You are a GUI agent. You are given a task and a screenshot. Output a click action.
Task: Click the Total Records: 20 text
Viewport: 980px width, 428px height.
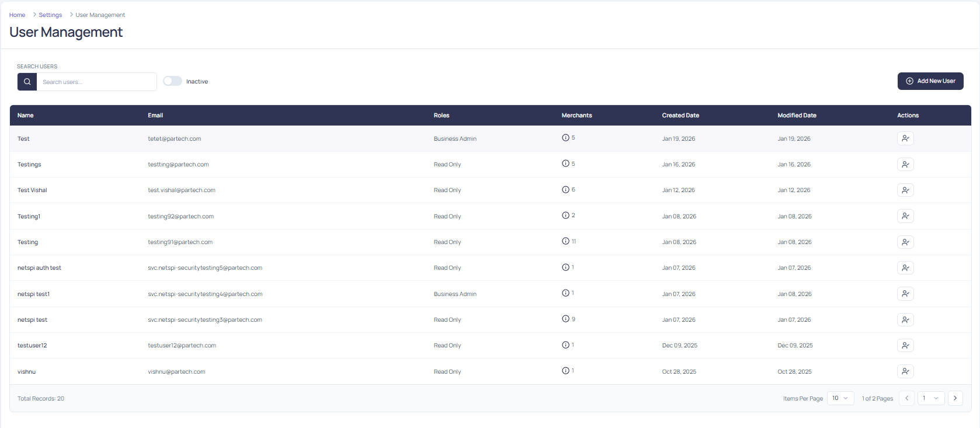coord(41,399)
